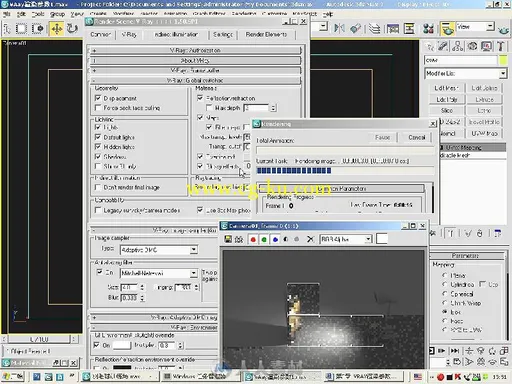This screenshot has height=384, width=512.
Task: Click Pause in the Rendering dialog
Action: point(382,137)
